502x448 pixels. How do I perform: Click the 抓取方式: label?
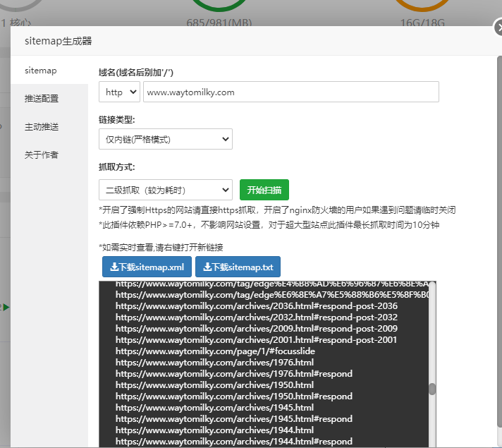tap(117, 167)
